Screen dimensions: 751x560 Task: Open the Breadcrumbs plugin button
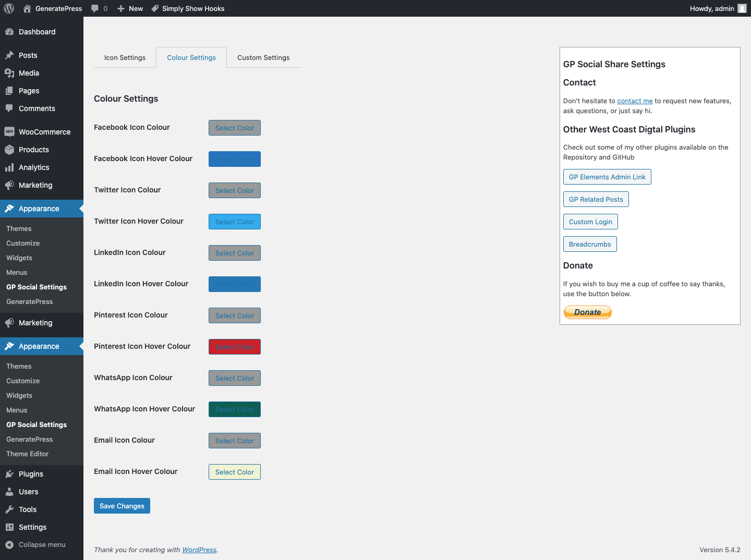[590, 244]
